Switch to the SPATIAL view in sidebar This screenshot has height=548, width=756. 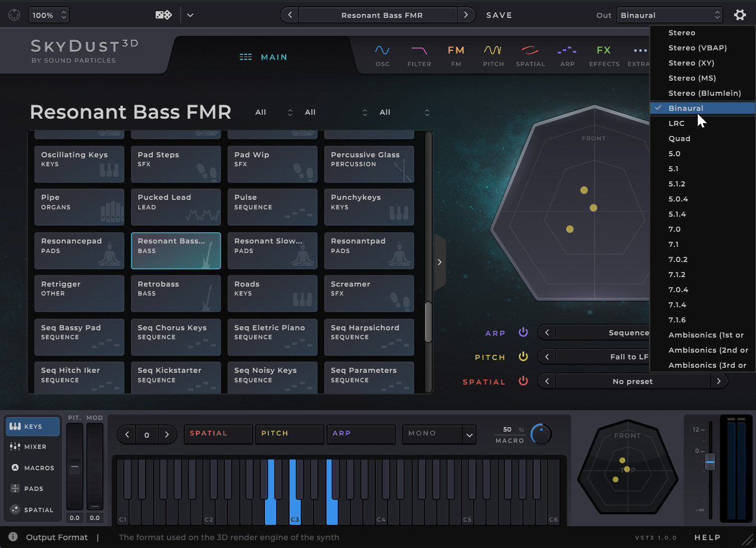pos(32,510)
